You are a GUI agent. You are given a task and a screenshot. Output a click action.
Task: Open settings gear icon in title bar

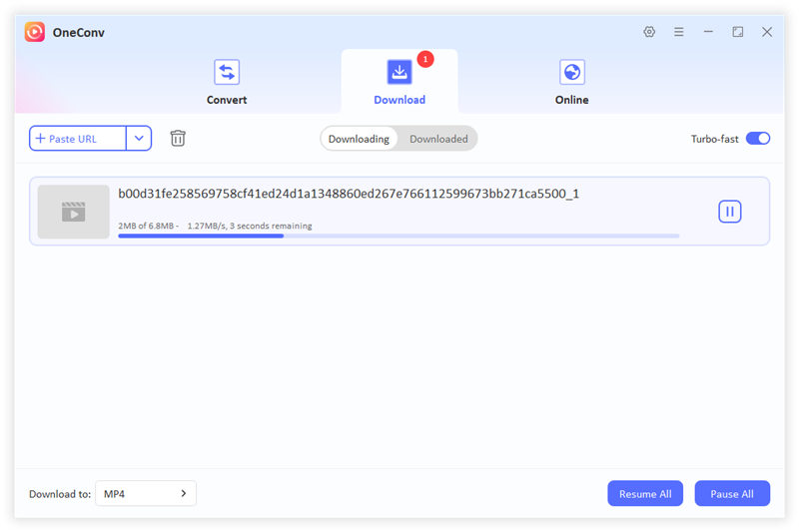tap(649, 32)
